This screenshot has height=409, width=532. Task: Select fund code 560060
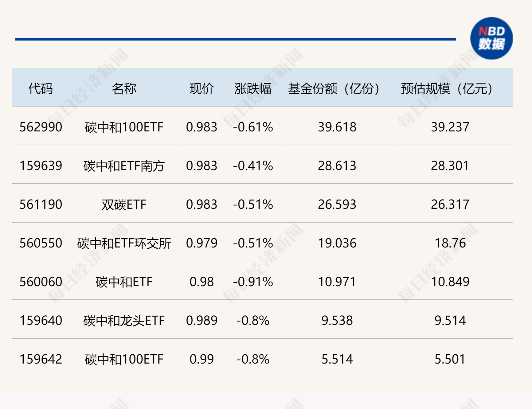coord(41,282)
